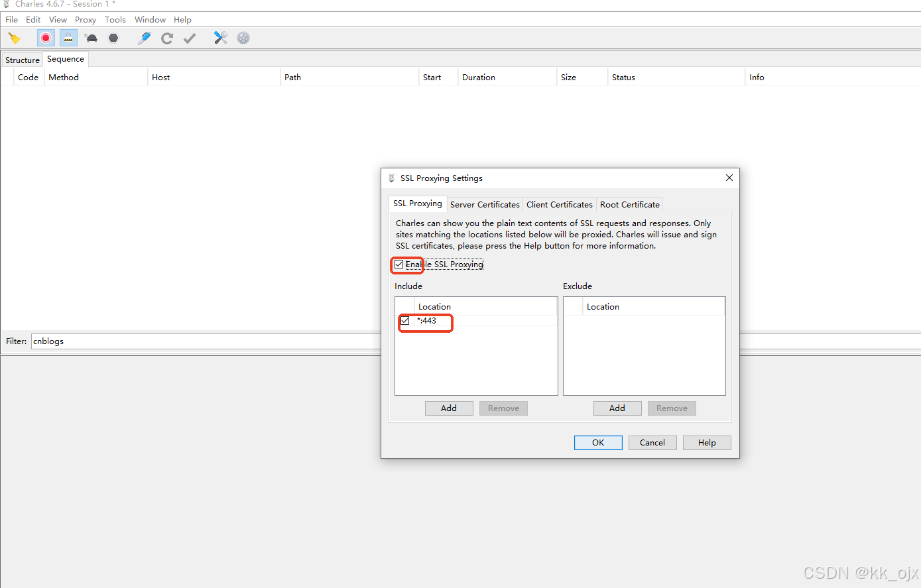Open the Window menu
The width and height of the screenshot is (921, 588).
[x=151, y=20]
